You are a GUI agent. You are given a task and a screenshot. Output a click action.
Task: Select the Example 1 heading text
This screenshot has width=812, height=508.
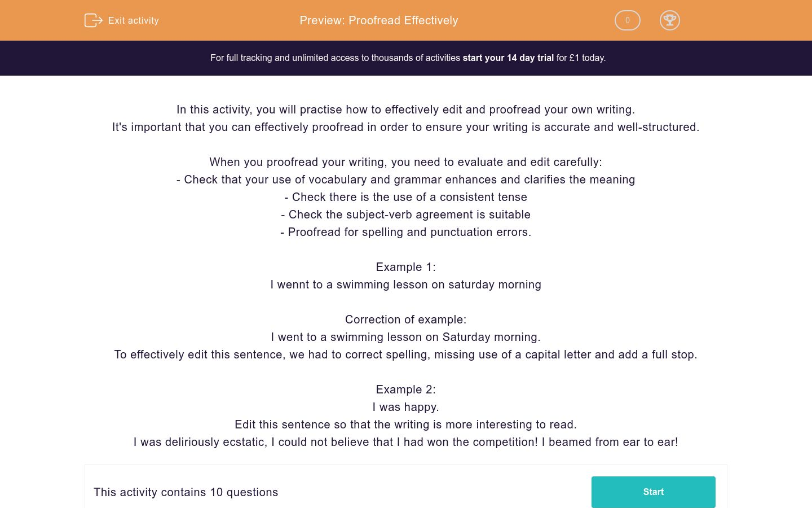[405, 267]
